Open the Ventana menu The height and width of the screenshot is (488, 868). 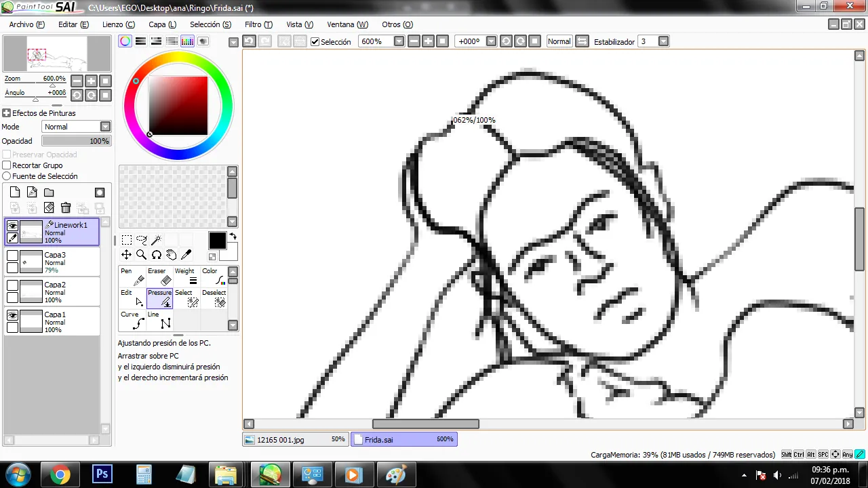click(x=348, y=24)
